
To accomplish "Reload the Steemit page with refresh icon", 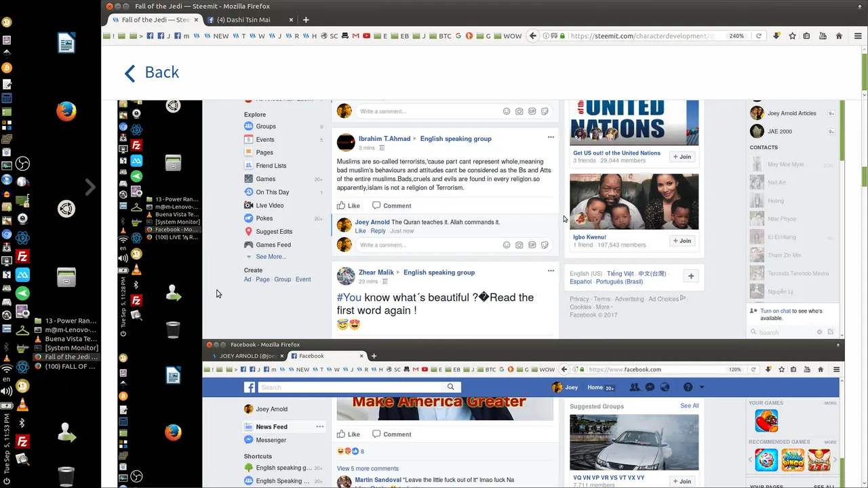I will pyautogui.click(x=759, y=36).
